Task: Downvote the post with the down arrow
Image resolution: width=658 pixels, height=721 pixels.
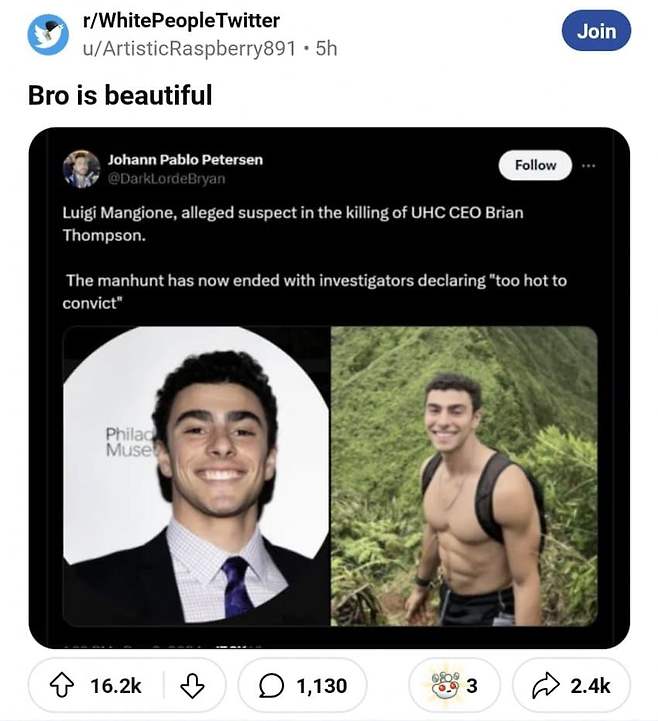Action: 191,685
